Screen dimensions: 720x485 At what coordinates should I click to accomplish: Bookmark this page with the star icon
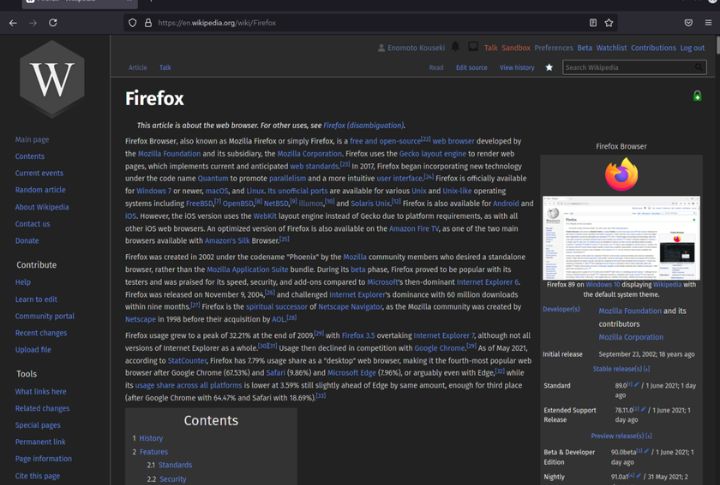tap(609, 22)
